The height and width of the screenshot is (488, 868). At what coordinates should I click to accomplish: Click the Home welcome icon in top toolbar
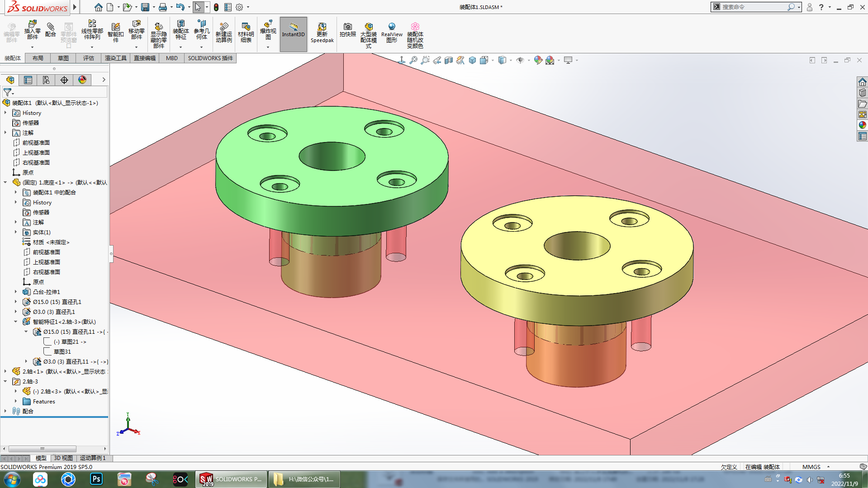click(x=98, y=7)
